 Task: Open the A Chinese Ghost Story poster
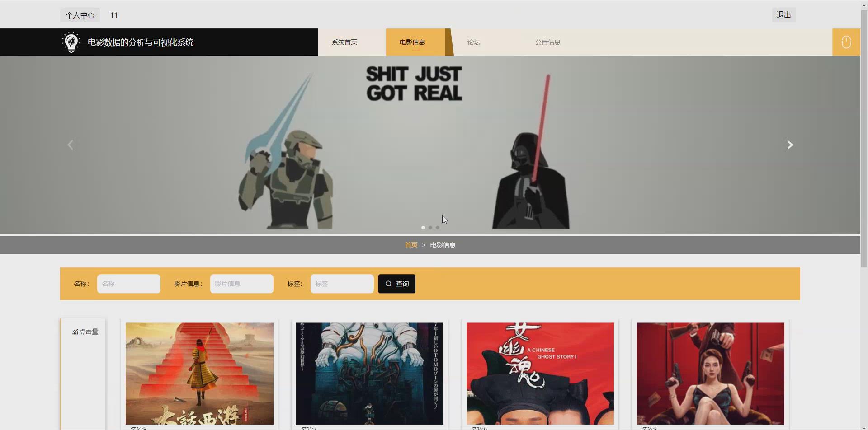540,374
